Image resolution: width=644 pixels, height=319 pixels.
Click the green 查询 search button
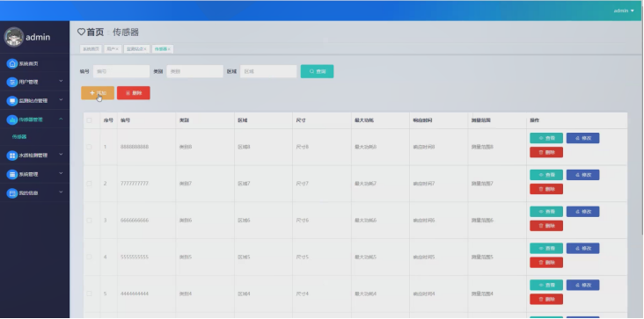[317, 71]
